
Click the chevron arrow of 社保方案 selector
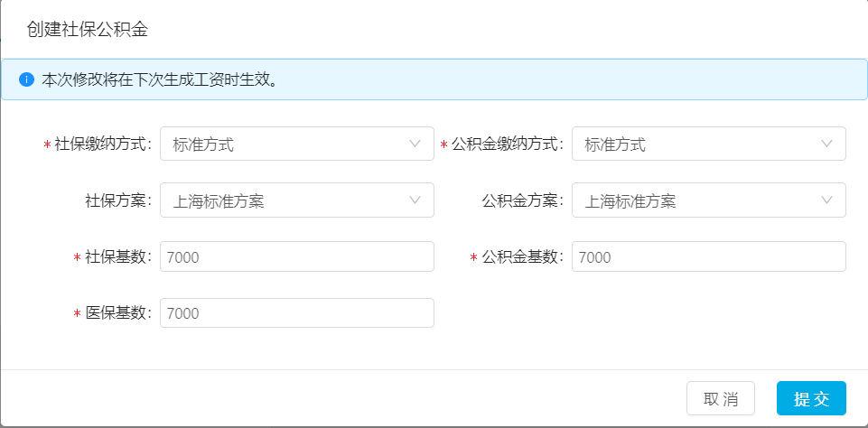pos(415,200)
